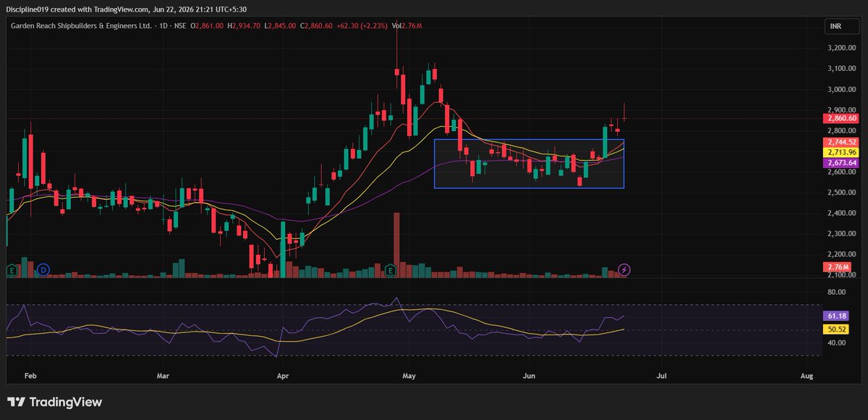The width and height of the screenshot is (868, 420).
Task: Click the 61.18 RSI value tag
Action: tap(837, 316)
